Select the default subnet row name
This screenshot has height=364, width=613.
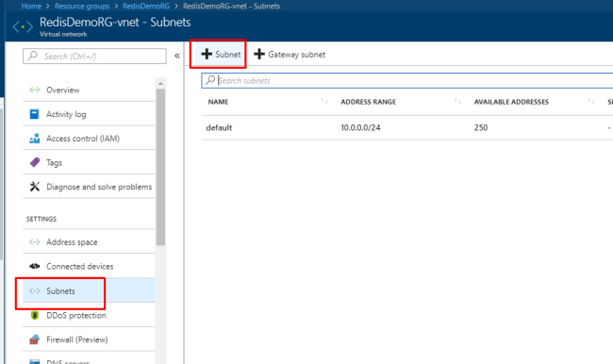[219, 127]
